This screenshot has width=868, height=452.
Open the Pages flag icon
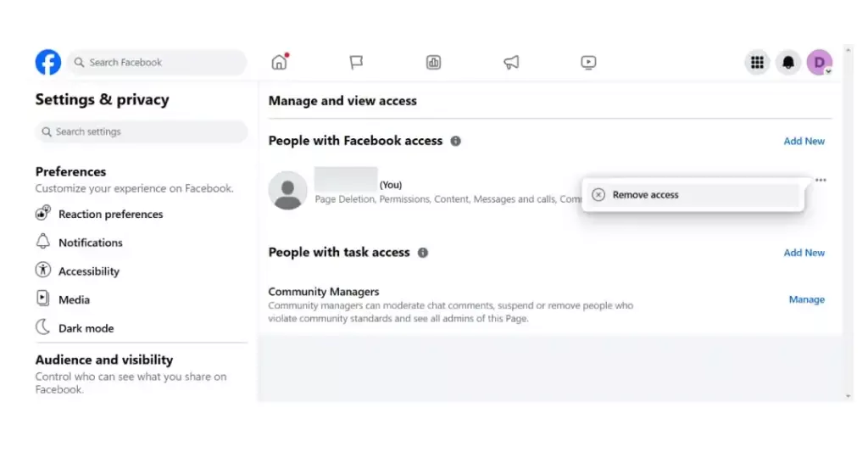click(357, 62)
